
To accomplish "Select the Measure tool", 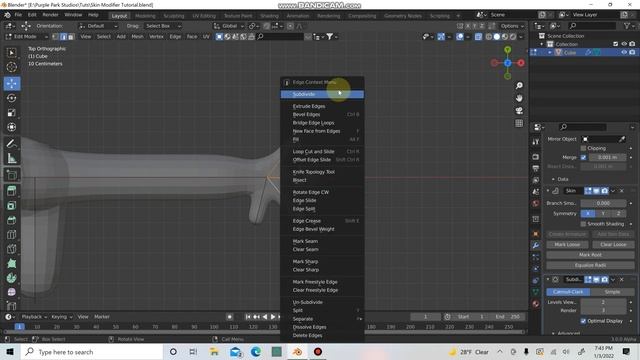I will 12,158.
